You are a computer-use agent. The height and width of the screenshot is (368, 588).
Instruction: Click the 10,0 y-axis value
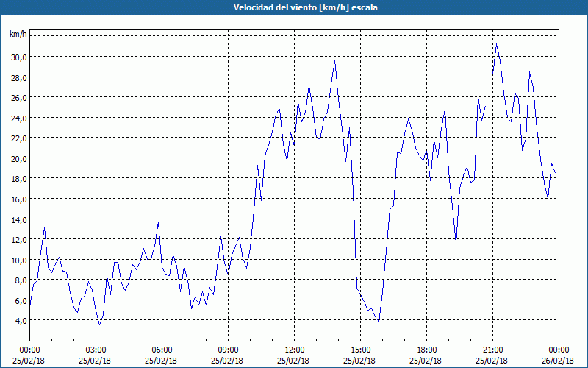click(x=19, y=261)
